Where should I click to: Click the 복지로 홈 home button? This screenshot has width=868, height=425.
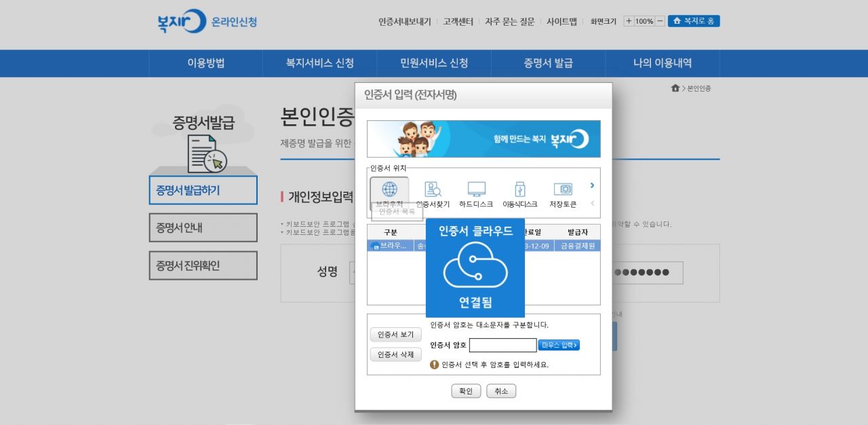click(694, 21)
